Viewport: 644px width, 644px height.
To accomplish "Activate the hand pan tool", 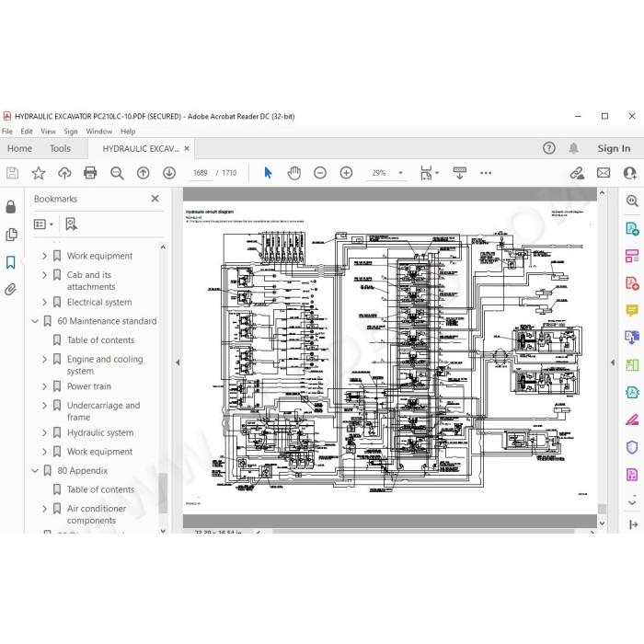I will point(294,173).
